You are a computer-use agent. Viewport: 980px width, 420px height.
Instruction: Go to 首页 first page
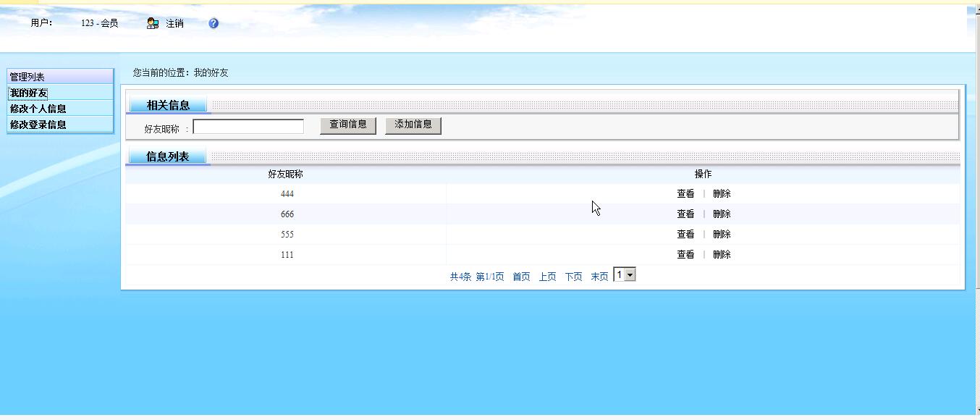coord(521,277)
